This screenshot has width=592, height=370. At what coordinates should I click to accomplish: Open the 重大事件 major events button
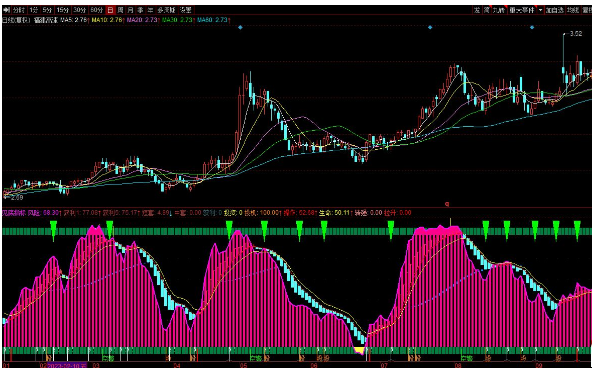(523, 10)
